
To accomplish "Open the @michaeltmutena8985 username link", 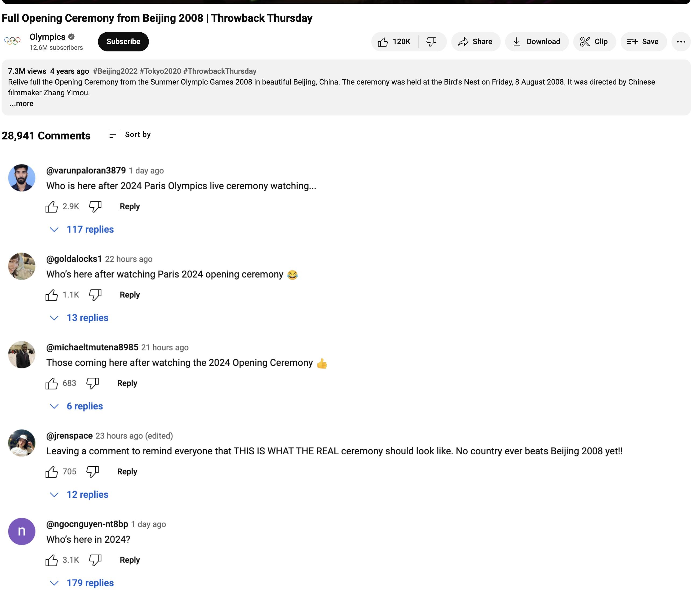I will pos(92,347).
